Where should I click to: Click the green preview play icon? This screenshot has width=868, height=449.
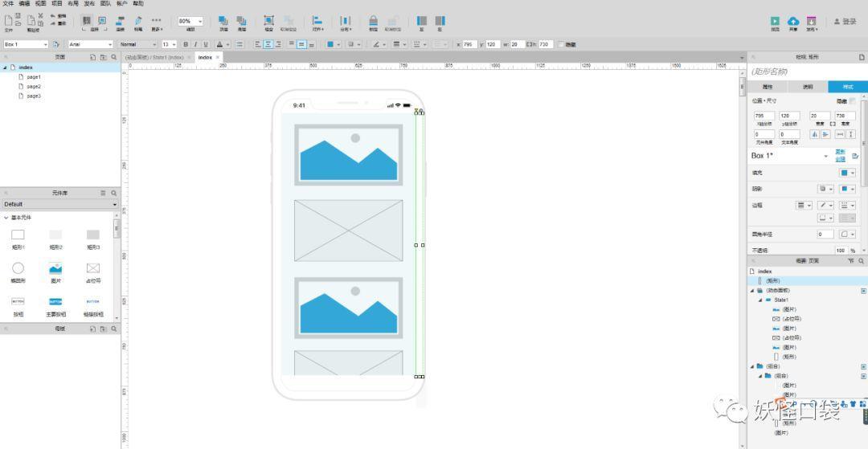coord(775,22)
